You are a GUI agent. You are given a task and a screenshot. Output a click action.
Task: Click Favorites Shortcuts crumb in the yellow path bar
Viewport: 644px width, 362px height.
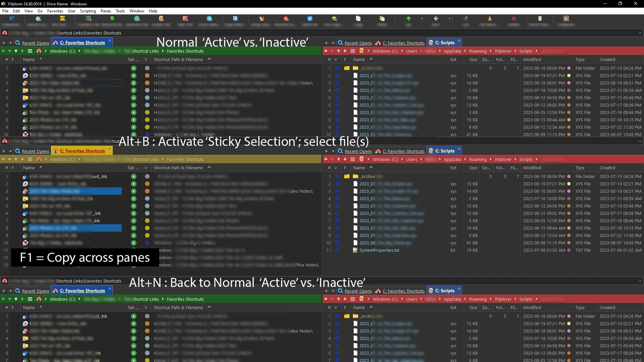point(185,160)
